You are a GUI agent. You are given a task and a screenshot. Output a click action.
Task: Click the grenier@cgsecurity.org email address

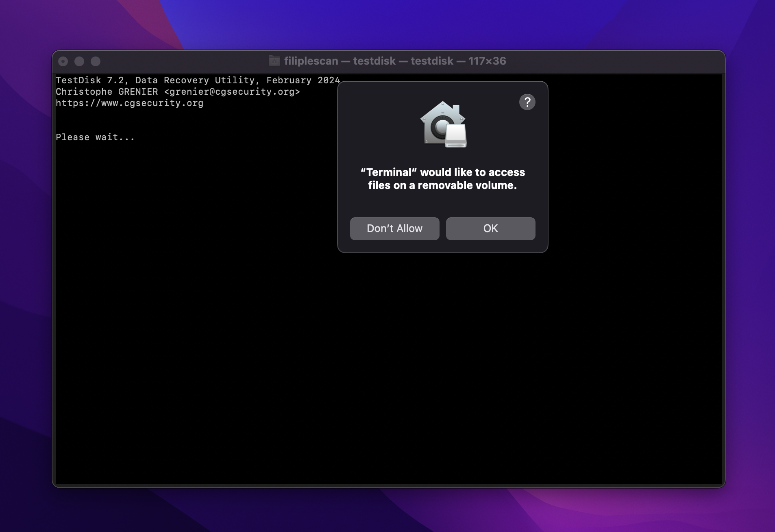232,92
